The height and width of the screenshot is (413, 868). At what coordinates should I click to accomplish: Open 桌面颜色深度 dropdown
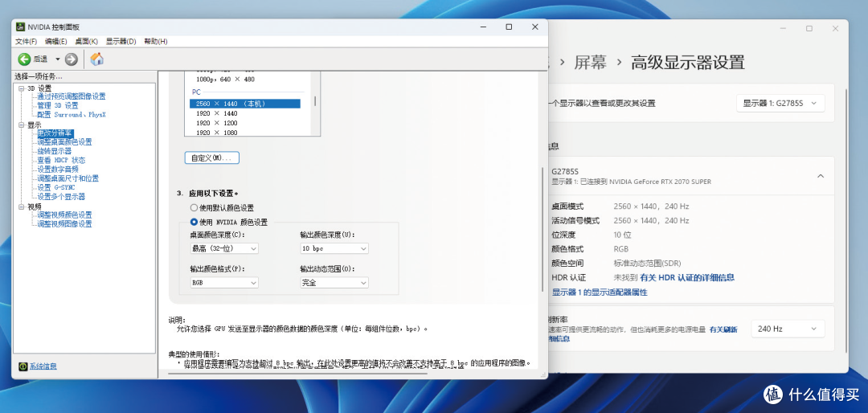click(x=224, y=248)
